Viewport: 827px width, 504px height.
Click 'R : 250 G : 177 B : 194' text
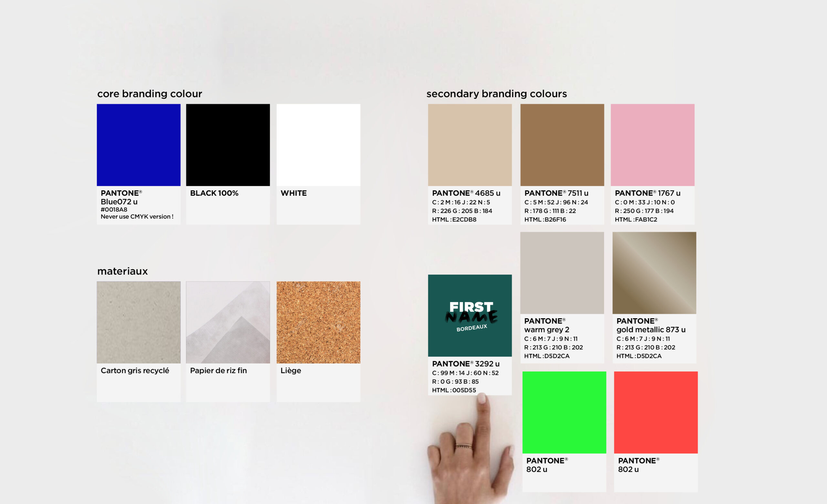pos(644,211)
